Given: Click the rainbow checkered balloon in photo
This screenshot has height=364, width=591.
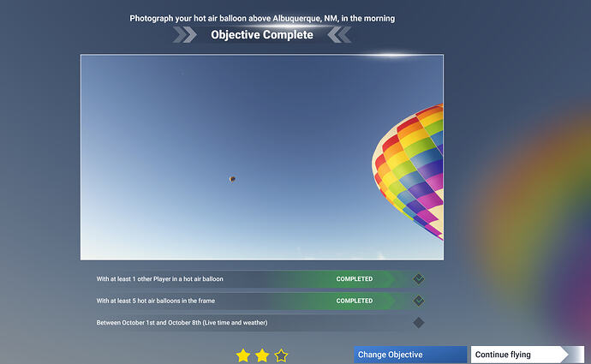Looking at the screenshot, I should click(409, 170).
